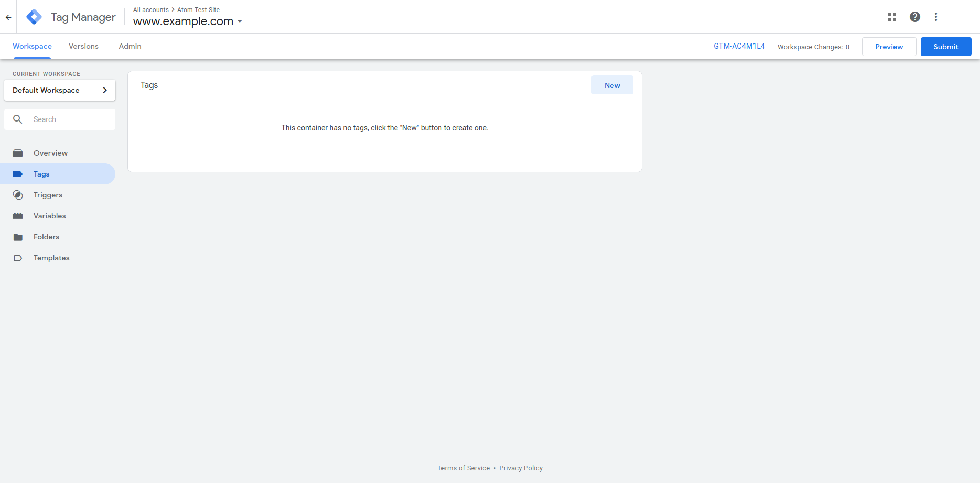Open the three-dot more options menu

pos(935,17)
